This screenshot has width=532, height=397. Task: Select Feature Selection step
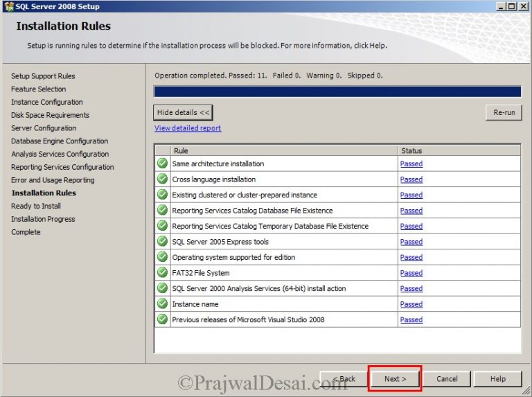click(38, 89)
